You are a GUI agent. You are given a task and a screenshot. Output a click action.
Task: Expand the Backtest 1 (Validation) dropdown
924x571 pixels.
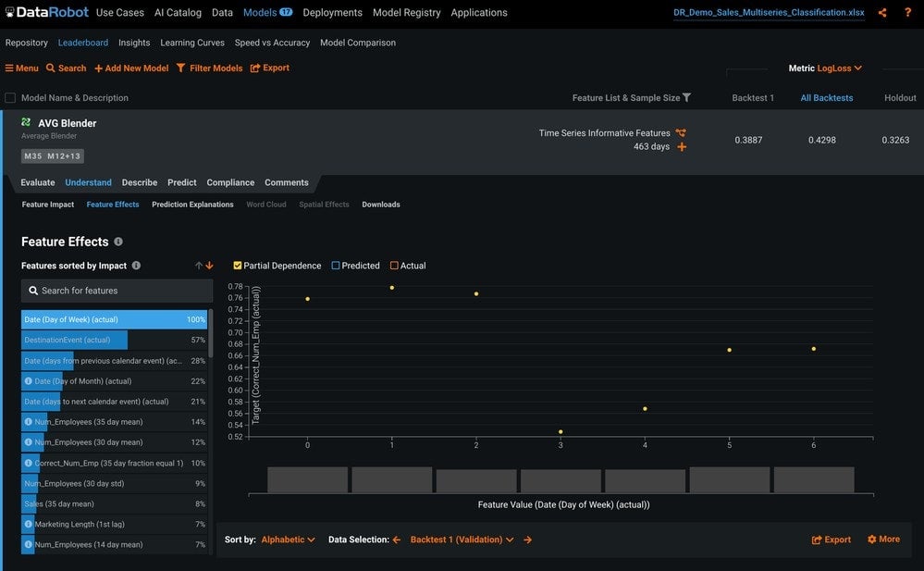[462, 540]
